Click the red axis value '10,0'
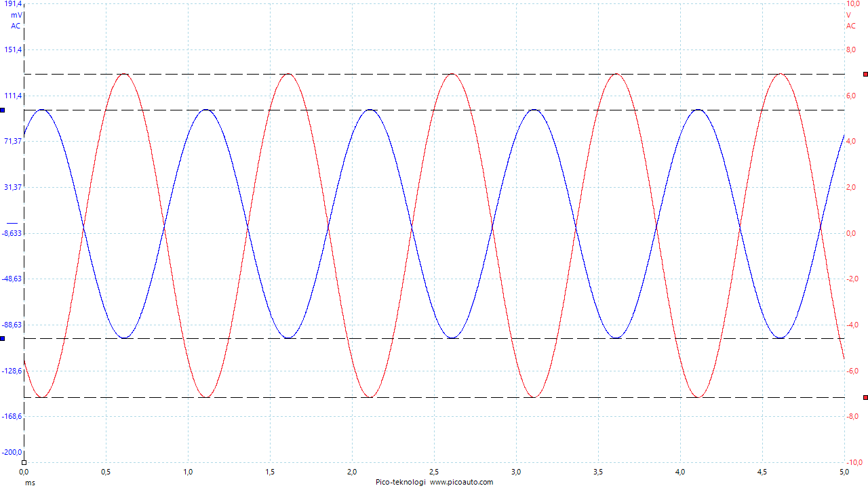Viewport: 868px width, 488px height. click(x=853, y=4)
